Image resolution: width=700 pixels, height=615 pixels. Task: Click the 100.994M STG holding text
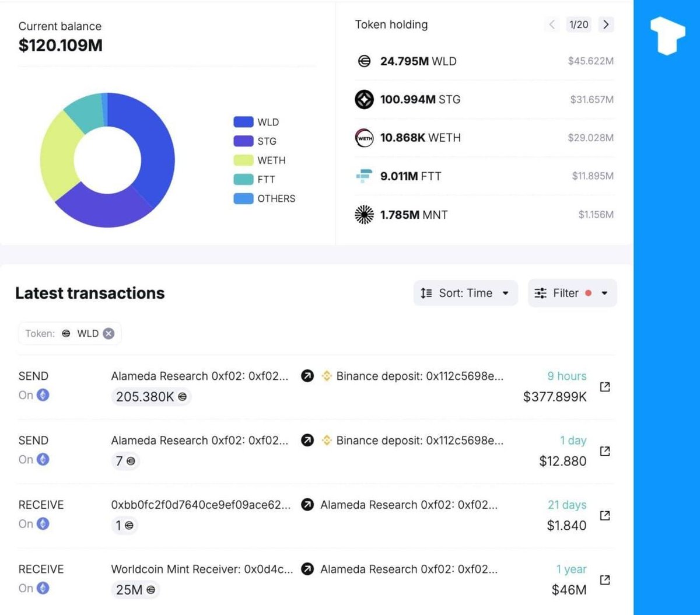(x=420, y=99)
